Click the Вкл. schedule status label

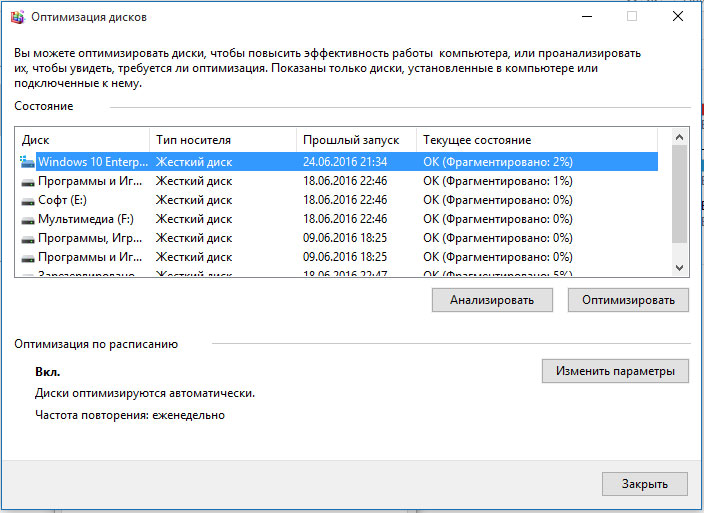pyautogui.click(x=48, y=372)
